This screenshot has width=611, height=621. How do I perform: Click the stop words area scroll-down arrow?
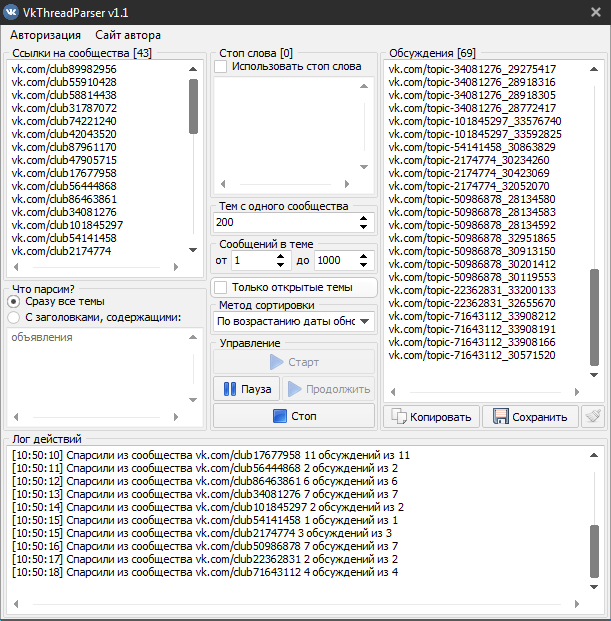click(x=364, y=167)
